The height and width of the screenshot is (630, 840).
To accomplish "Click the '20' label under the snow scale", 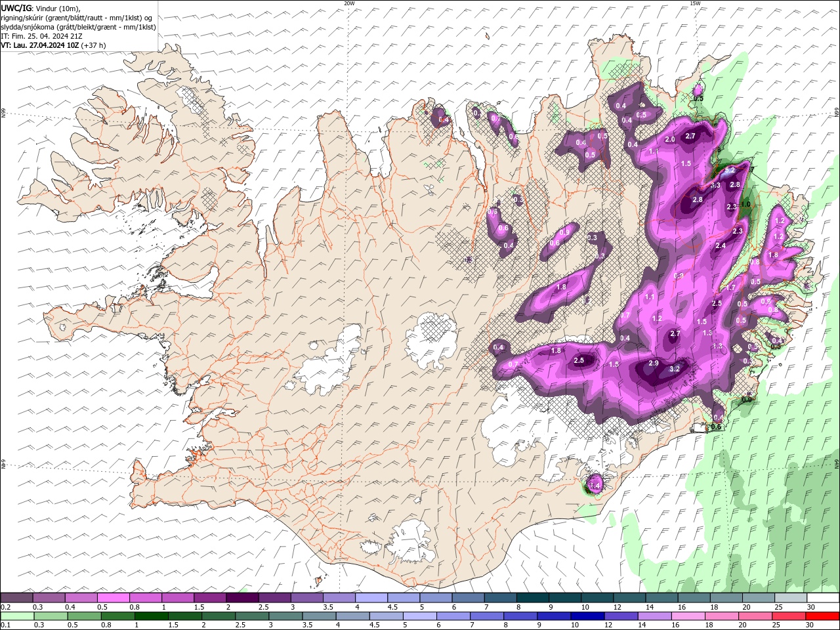I will 746,607.
